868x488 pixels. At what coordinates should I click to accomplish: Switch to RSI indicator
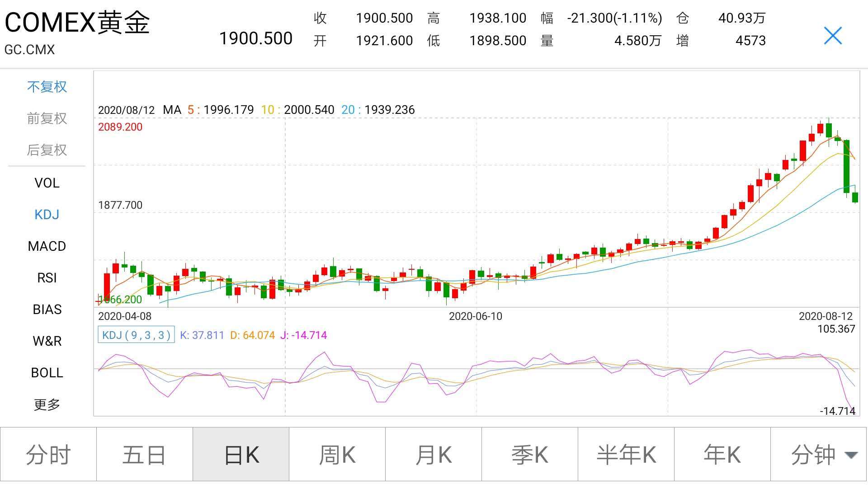click(x=47, y=278)
